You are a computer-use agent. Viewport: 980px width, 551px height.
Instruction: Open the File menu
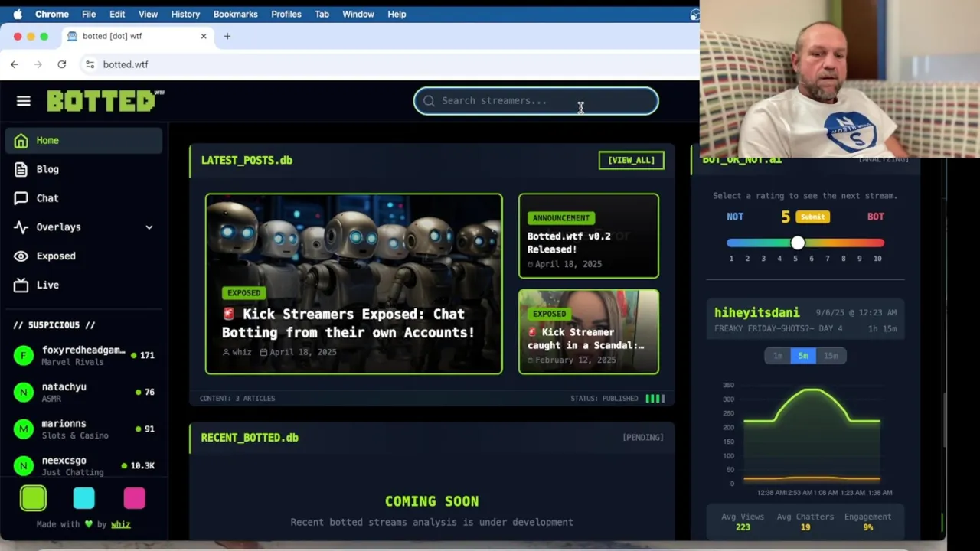pyautogui.click(x=89, y=14)
